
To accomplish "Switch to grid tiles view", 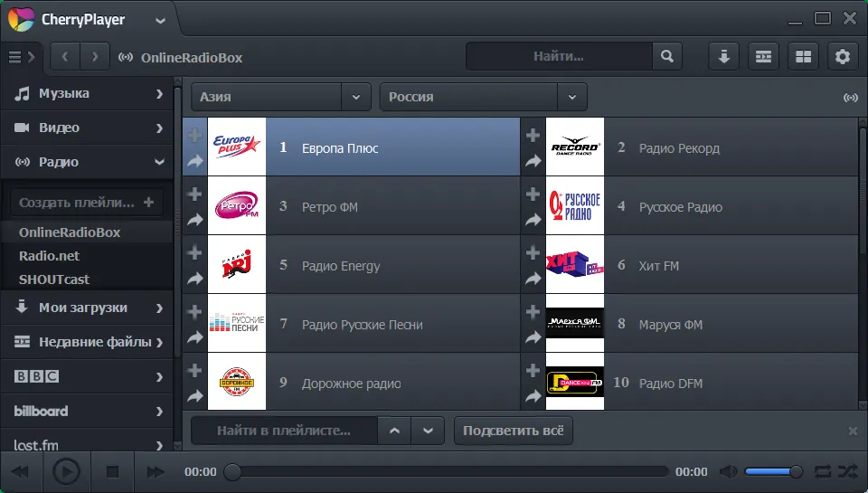I will (x=803, y=56).
